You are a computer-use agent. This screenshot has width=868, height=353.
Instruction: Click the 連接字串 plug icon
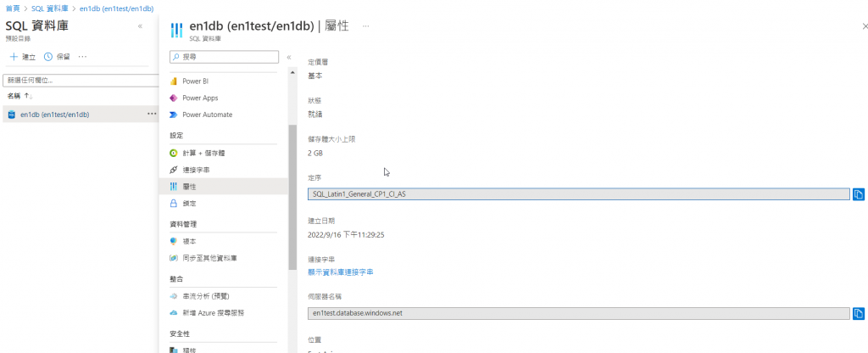[173, 170]
